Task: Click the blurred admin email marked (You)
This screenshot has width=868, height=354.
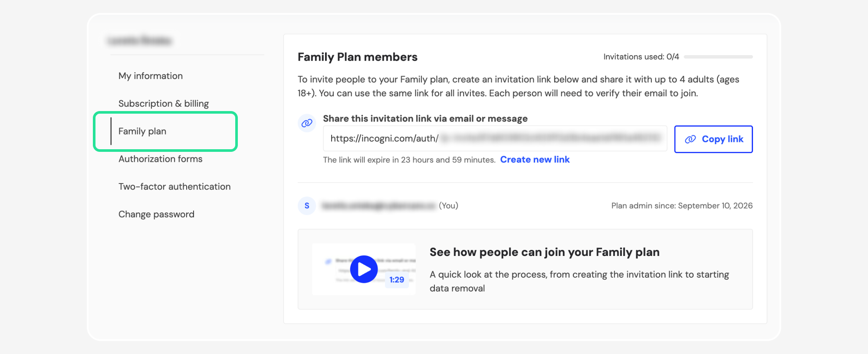Action: pyautogui.click(x=378, y=206)
